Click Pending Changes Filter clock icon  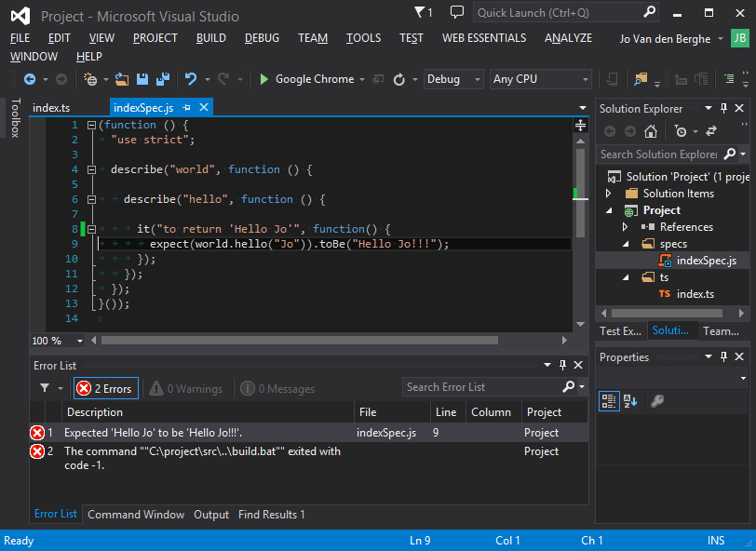point(681,131)
